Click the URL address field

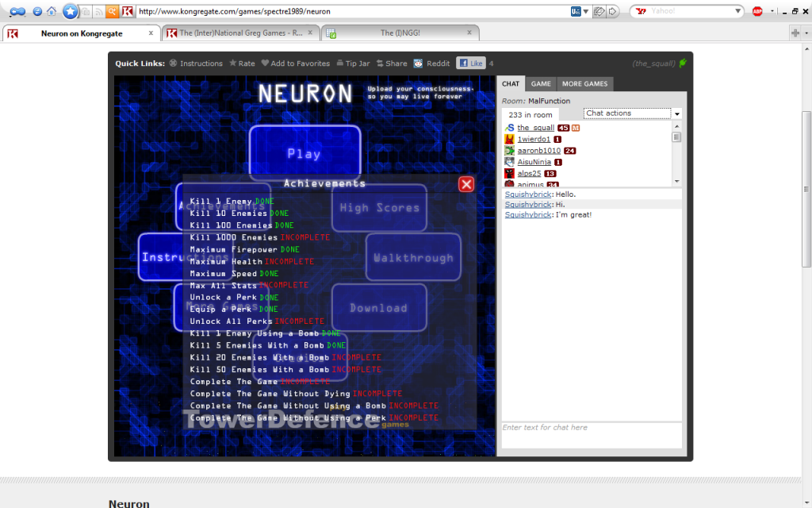[352, 11]
